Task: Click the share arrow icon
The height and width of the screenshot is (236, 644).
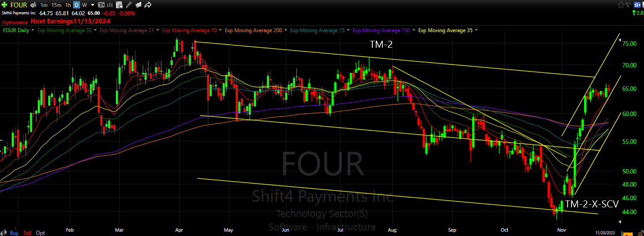Action: 148,5
